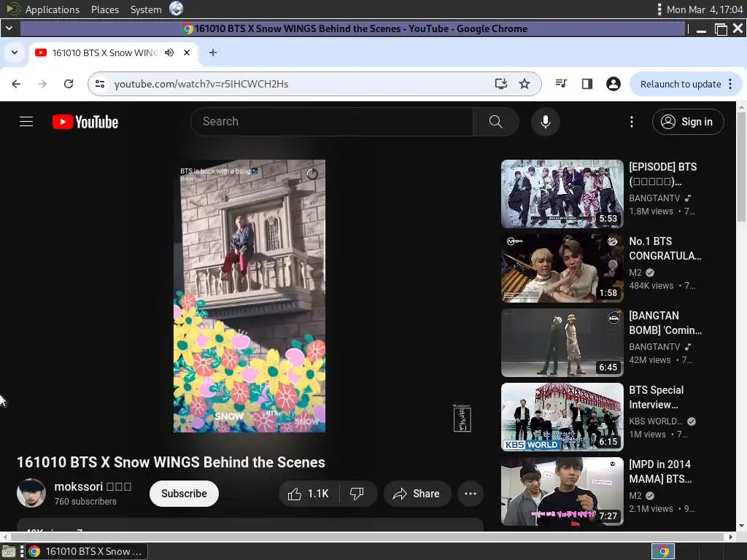The image size is (747, 560).
Task: Open the BANGTAN BOMB video thumbnail
Action: pyautogui.click(x=562, y=343)
